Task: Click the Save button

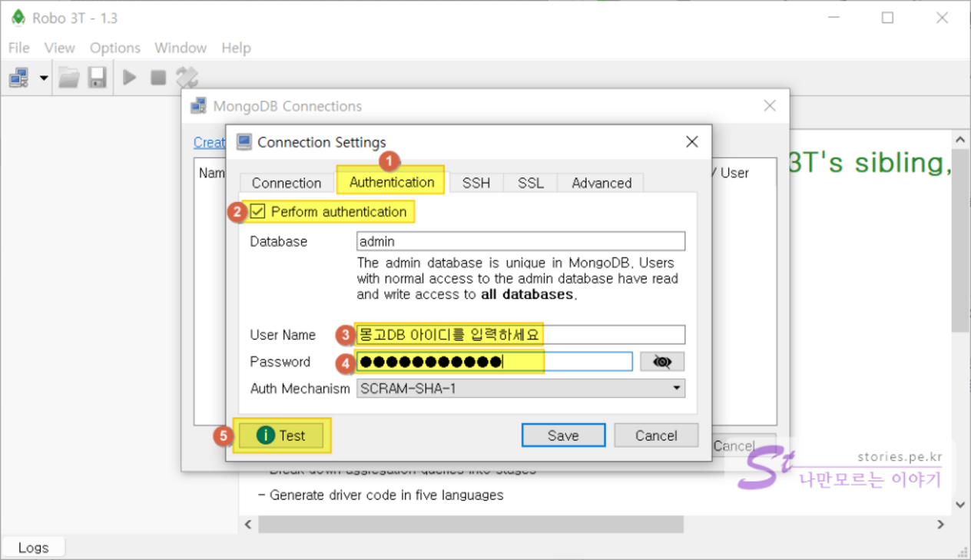Action: 562,436
